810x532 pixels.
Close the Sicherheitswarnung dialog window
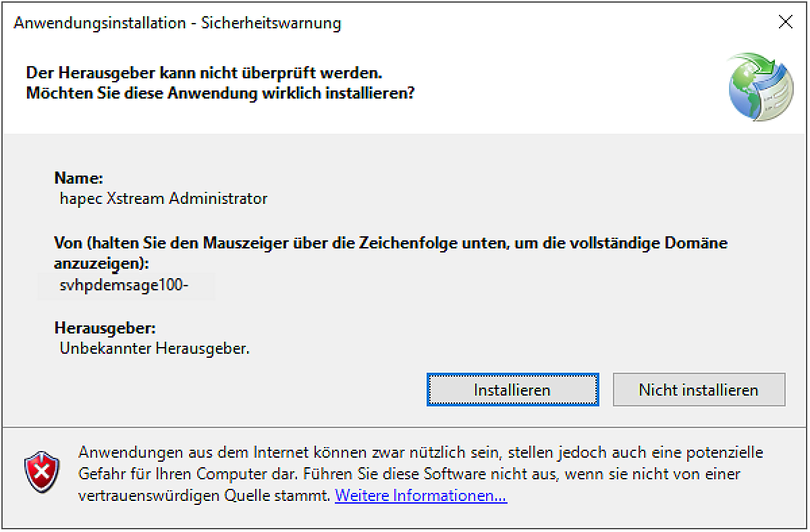coord(785,22)
